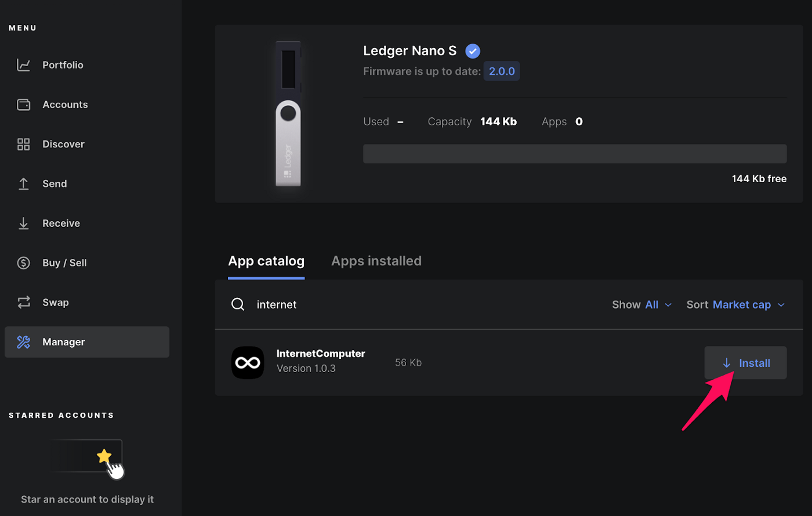Viewport: 812px width, 516px height.
Task: Click the Apps 0 count
Action: [579, 122]
